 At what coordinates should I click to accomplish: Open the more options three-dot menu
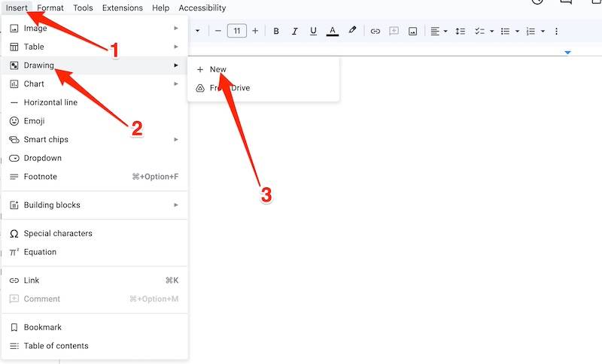[x=556, y=31]
